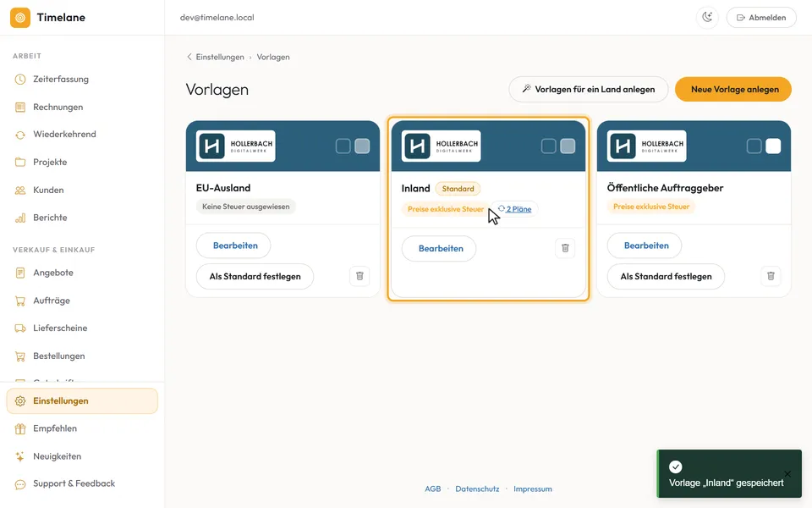Click 'Neue Vorlage anlegen' button

(733, 89)
